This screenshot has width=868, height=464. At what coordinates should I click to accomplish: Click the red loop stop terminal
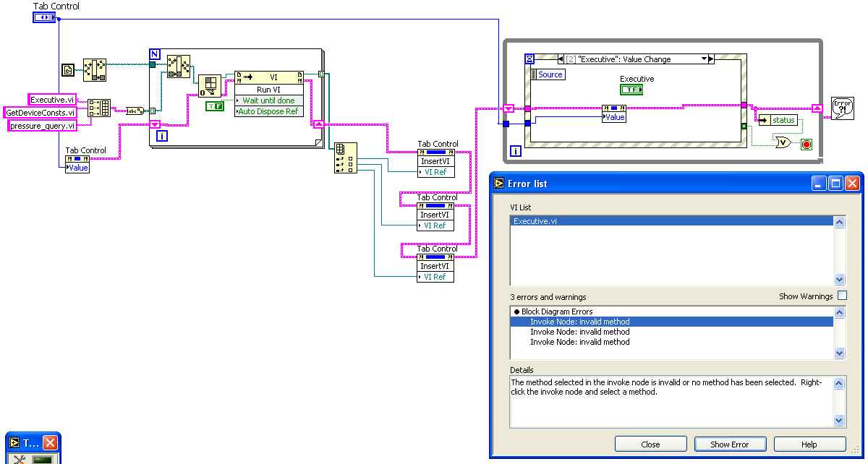(806, 145)
